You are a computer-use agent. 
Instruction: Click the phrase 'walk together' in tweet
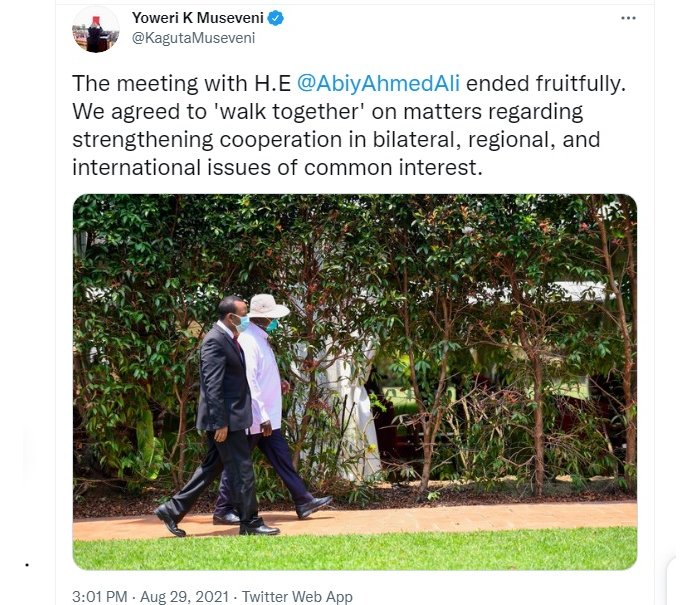coord(290,112)
